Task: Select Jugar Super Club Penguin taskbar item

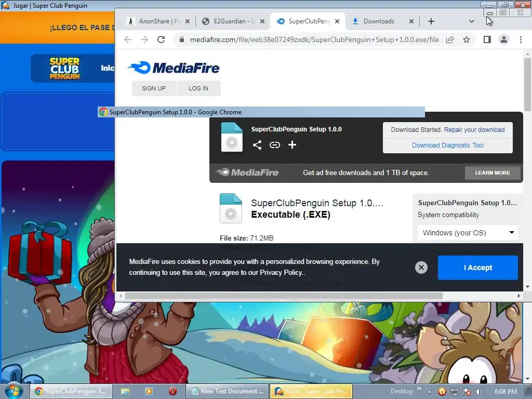Action: point(311,391)
